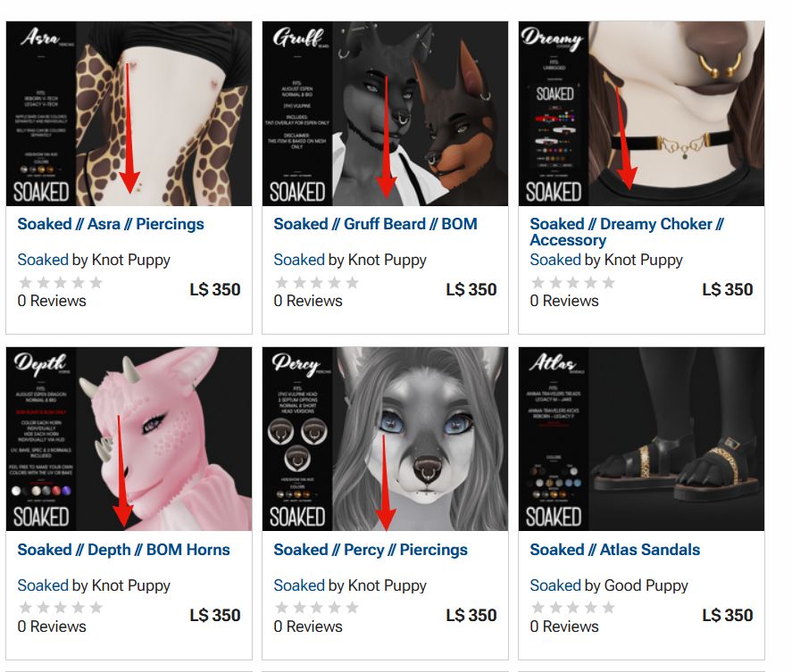Click the Soaked // Dreamy Choker // Accessory title
This screenshot has width=792, height=672.
coord(628,232)
